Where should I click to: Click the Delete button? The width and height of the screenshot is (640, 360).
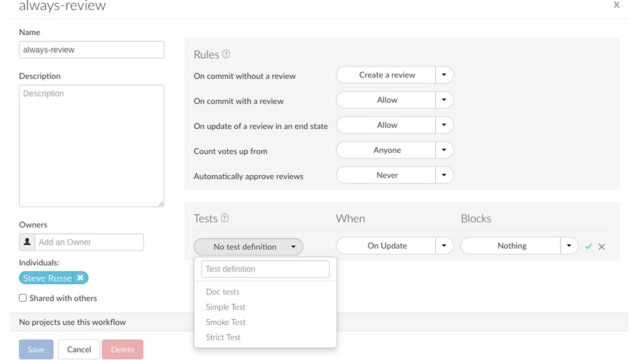click(x=122, y=349)
